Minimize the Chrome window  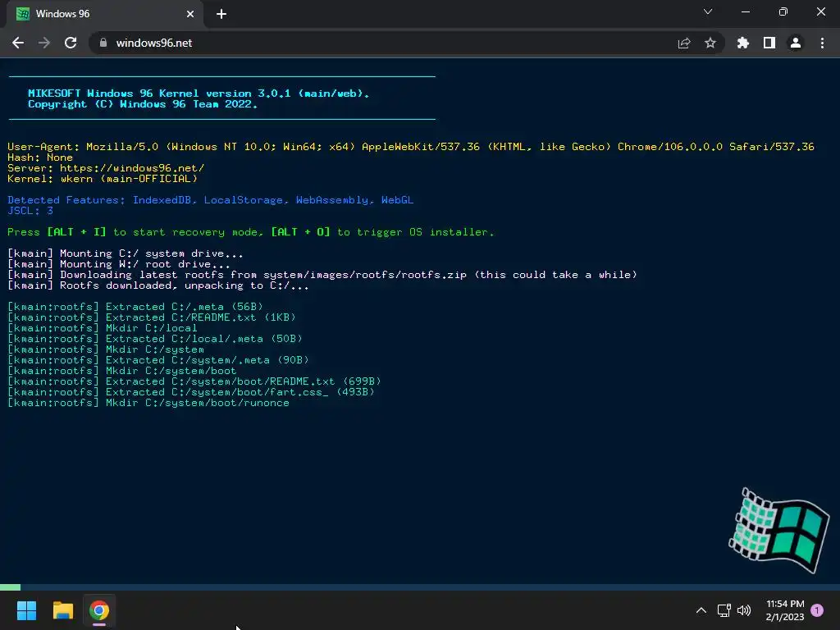[746, 11]
